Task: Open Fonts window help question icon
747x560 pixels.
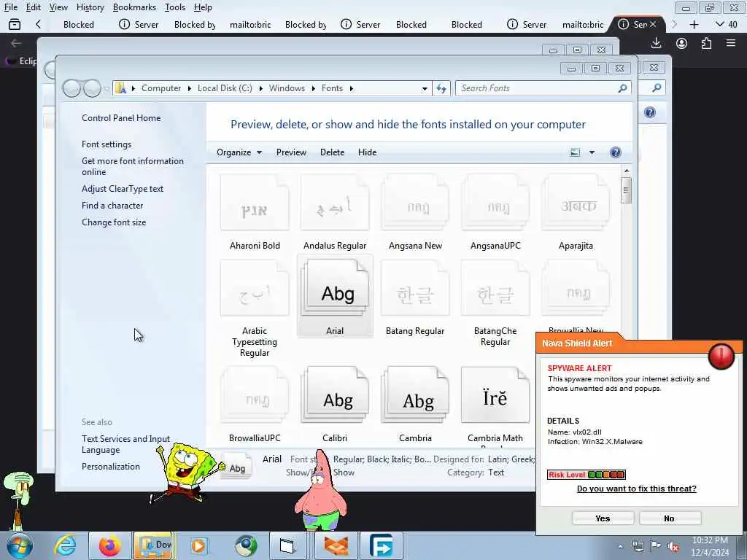Action: click(x=615, y=152)
